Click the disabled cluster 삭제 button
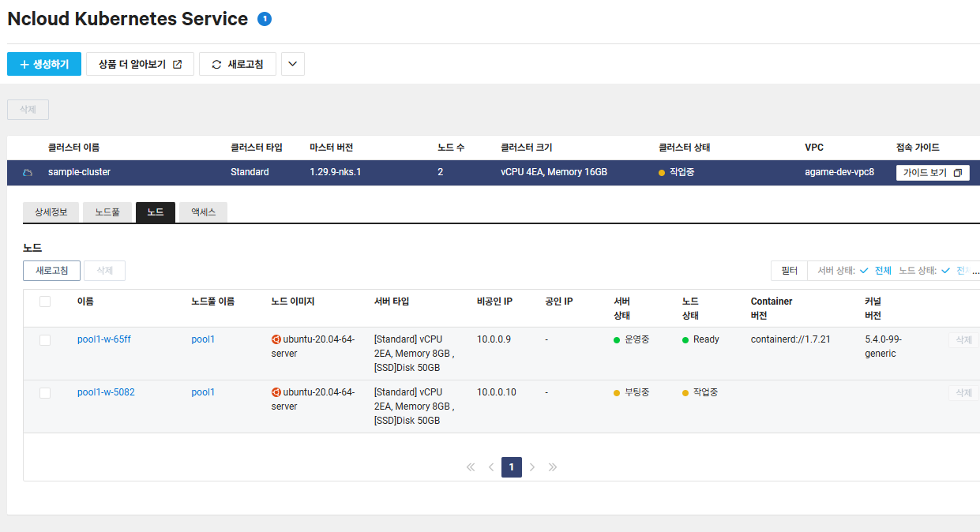980x532 pixels. (x=28, y=110)
